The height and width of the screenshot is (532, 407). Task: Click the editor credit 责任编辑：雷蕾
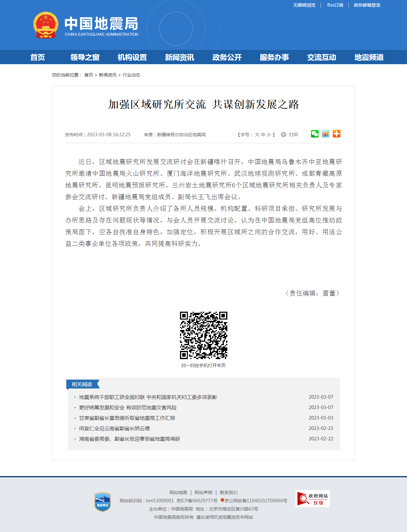tap(312, 293)
